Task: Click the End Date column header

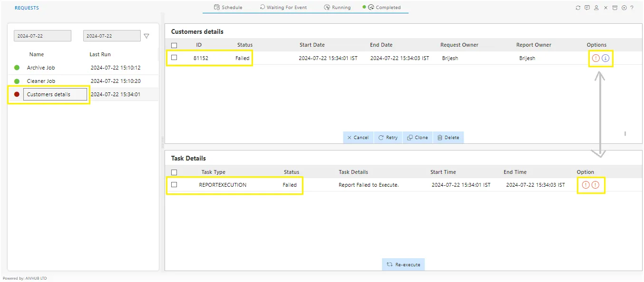Action: pyautogui.click(x=381, y=45)
